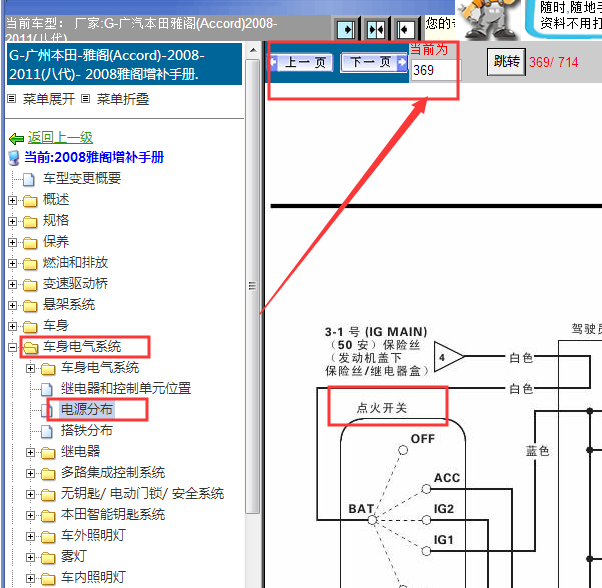Expand the 悬架系统 folder
The height and width of the screenshot is (588, 602).
(12, 306)
